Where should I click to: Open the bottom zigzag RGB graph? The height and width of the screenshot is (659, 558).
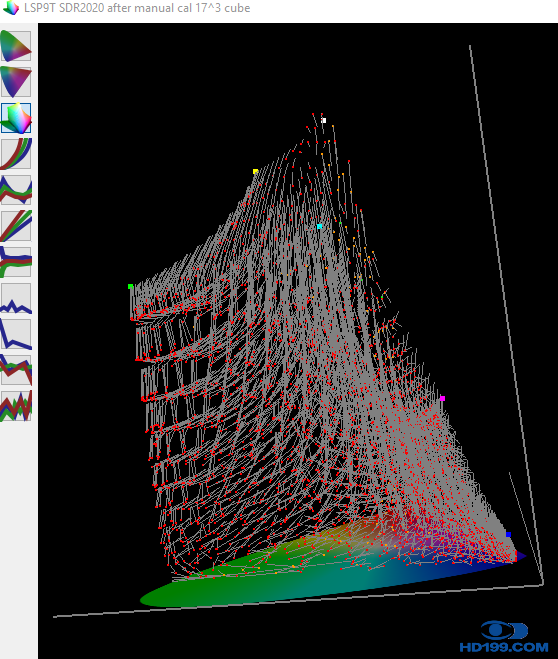click(x=16, y=406)
